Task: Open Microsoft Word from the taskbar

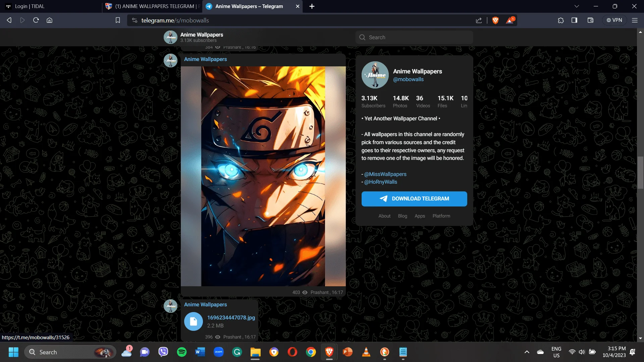Action: pyautogui.click(x=200, y=352)
